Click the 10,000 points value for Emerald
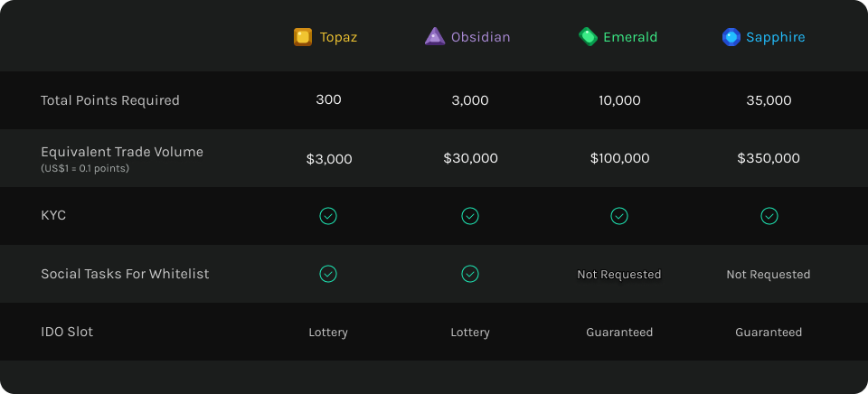The width and height of the screenshot is (868, 394). pyautogui.click(x=619, y=100)
